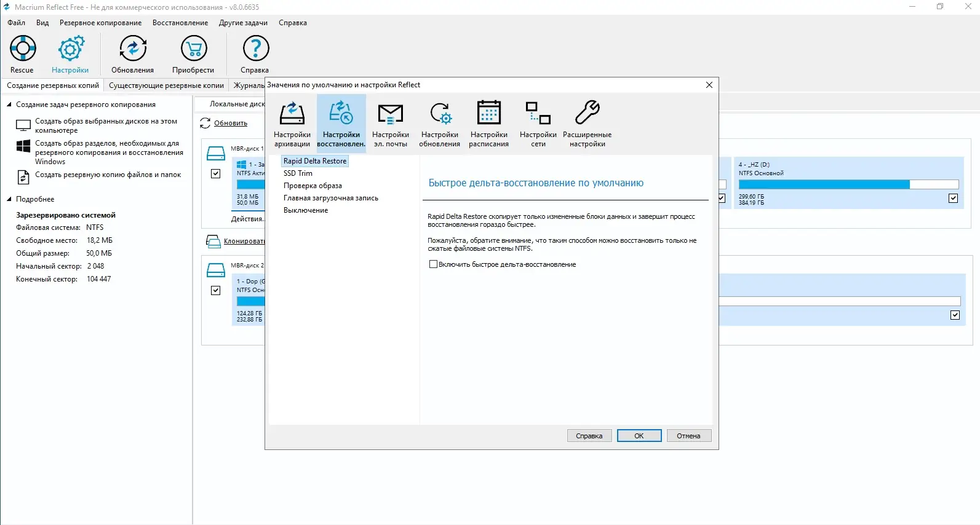This screenshot has width=980, height=525.
Task: Open the Резервное копирование menu
Action: [x=101, y=23]
